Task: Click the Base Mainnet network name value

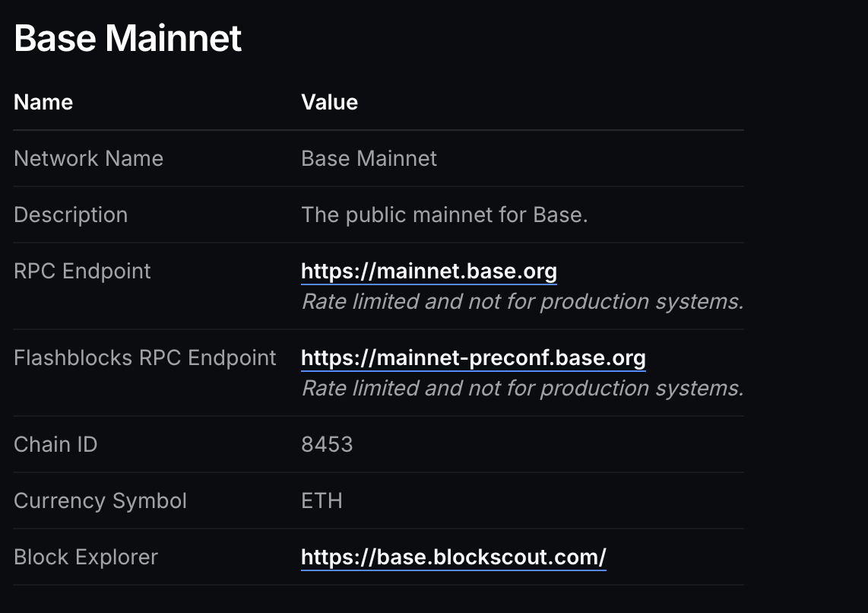Action: pyautogui.click(x=369, y=159)
